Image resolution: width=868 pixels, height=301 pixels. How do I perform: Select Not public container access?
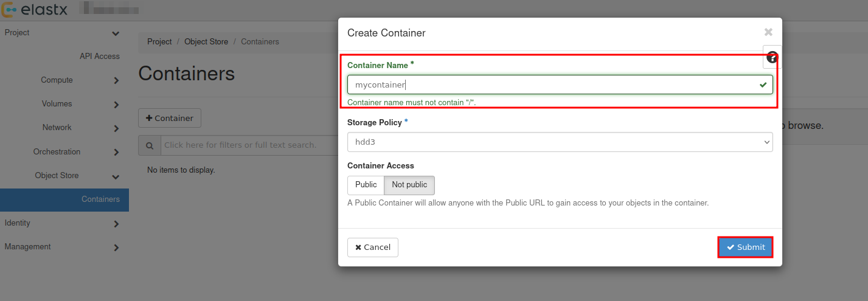click(409, 185)
